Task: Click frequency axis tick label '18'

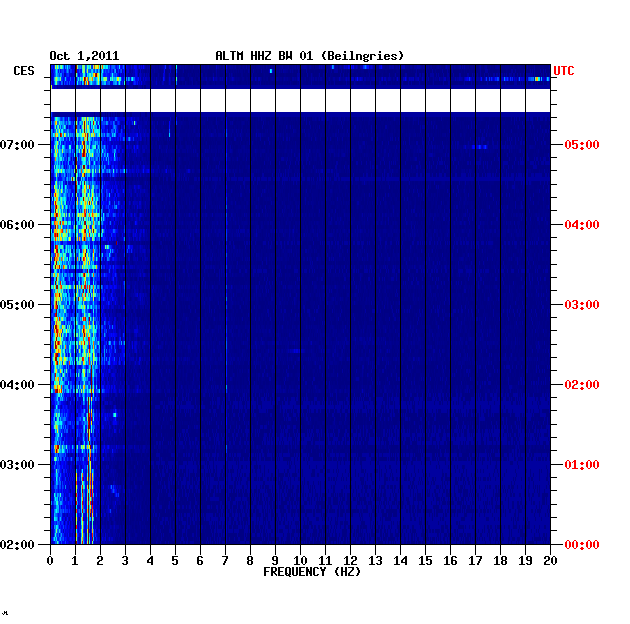Action: (500, 561)
